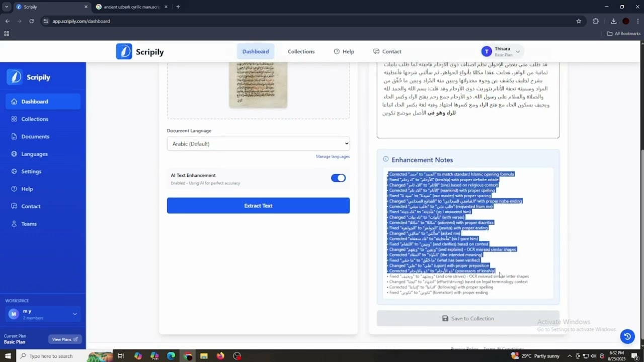Click the Teams sidebar people icon

tap(14, 224)
